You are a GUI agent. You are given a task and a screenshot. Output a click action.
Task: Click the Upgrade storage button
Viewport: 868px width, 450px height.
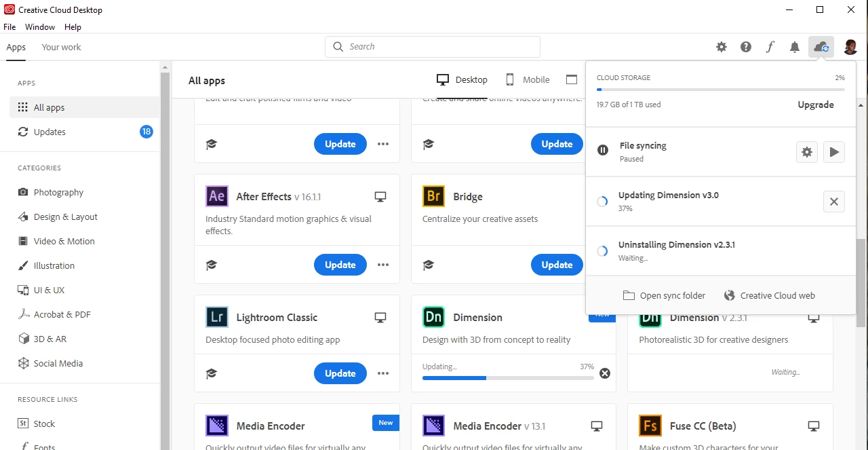pyautogui.click(x=816, y=105)
